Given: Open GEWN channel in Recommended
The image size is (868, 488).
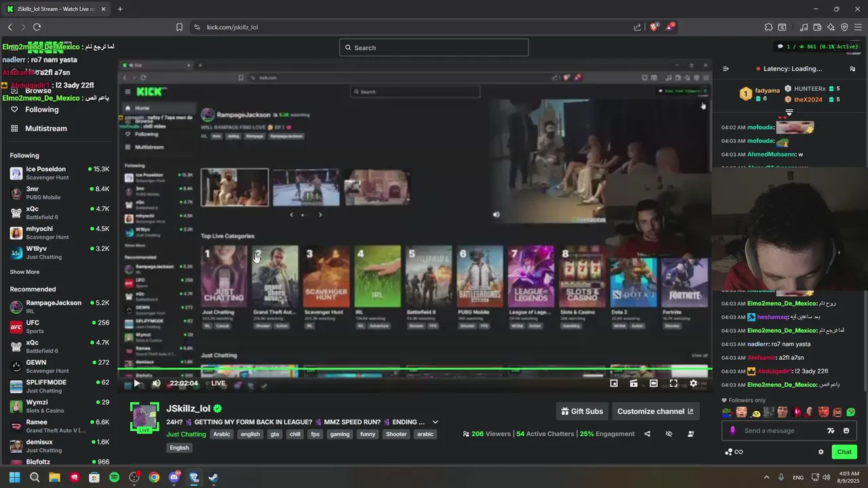Looking at the screenshot, I should pyautogui.click(x=60, y=366).
